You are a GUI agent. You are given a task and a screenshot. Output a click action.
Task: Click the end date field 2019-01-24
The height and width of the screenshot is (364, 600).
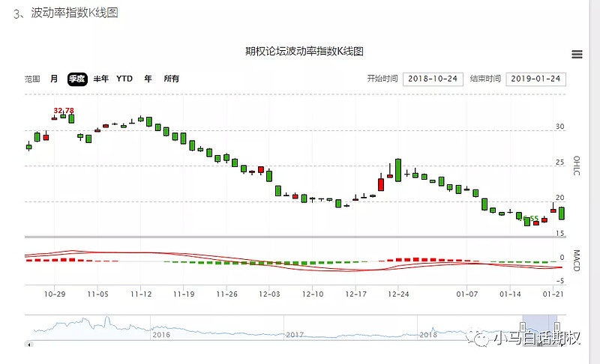(x=535, y=79)
